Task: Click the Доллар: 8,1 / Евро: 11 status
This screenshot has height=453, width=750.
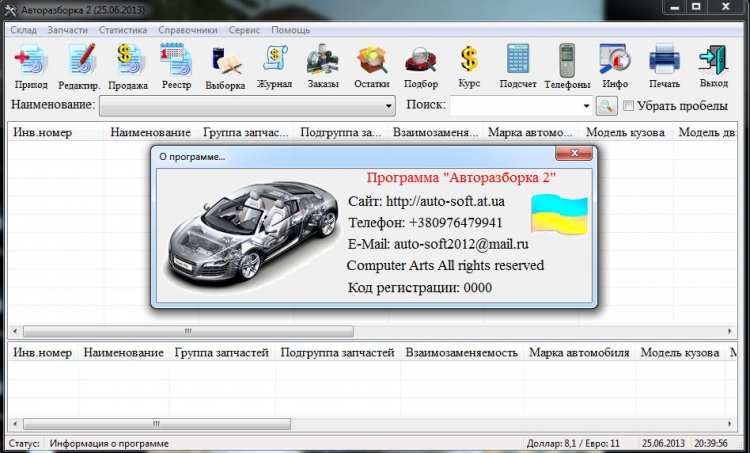Action: (x=573, y=443)
